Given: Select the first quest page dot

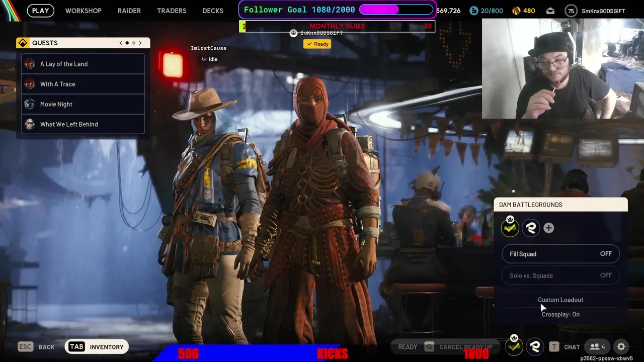Looking at the screenshot, I should coord(127,43).
